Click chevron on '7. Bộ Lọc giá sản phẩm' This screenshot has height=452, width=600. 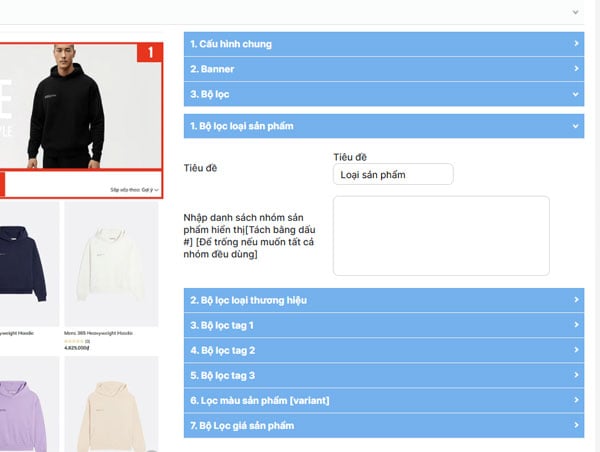coord(576,425)
